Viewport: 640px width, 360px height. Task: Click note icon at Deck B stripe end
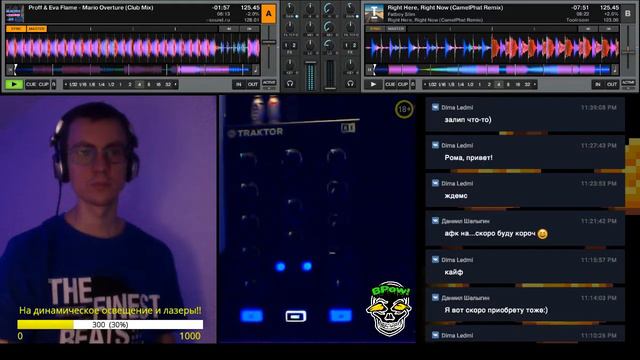(x=615, y=70)
